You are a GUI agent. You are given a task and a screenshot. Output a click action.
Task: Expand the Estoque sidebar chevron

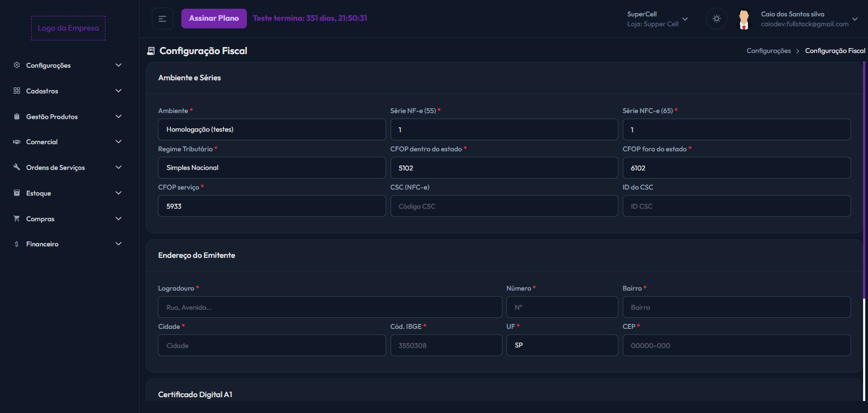119,193
